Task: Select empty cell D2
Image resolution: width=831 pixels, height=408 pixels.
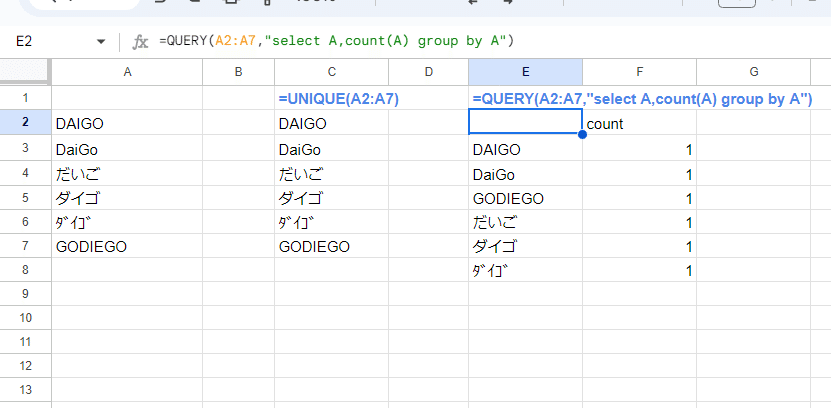Action: pyautogui.click(x=429, y=123)
